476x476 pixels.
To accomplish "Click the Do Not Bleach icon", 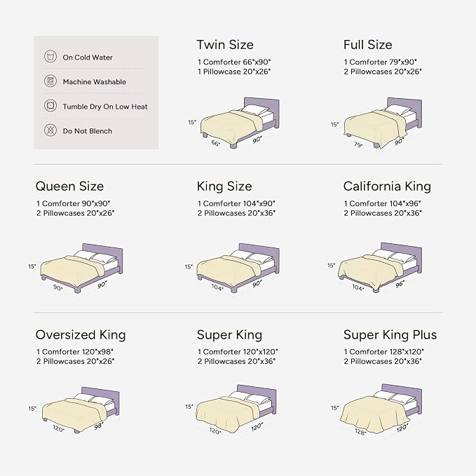I will [x=50, y=130].
